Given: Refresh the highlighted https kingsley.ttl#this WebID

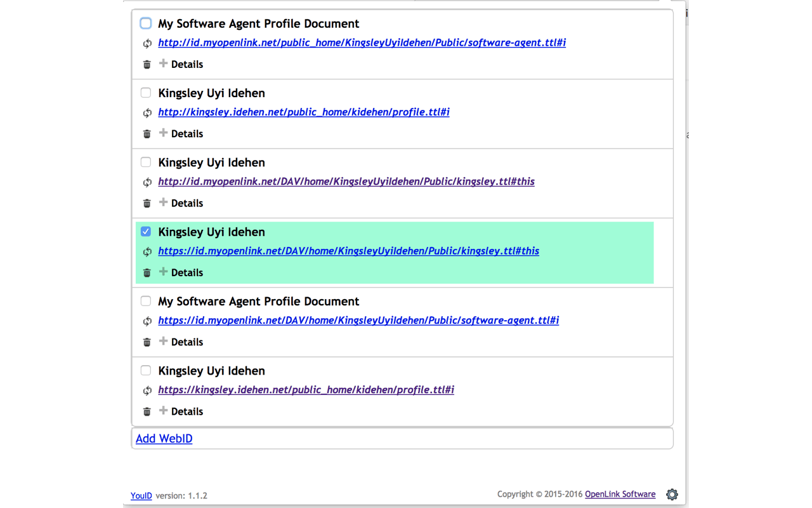Looking at the screenshot, I should 147,252.
